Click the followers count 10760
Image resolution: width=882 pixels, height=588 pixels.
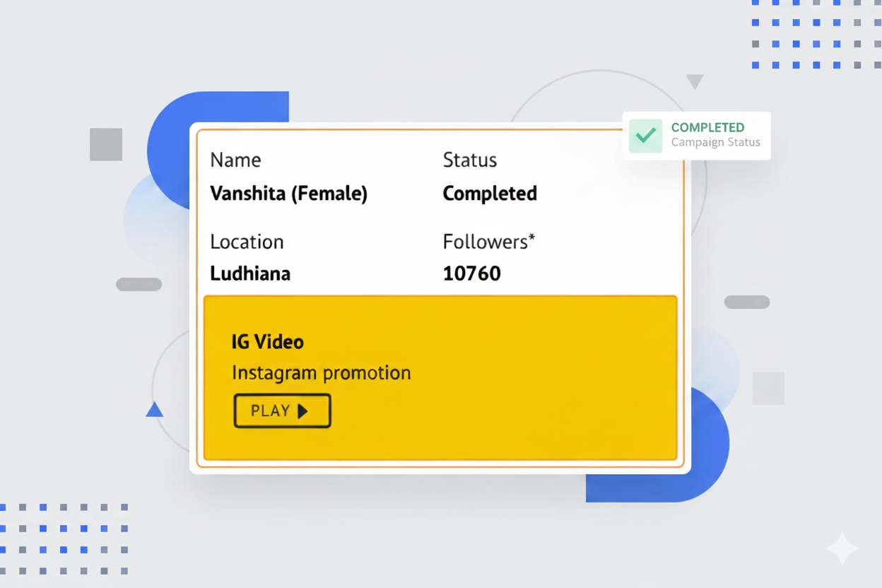click(x=471, y=274)
